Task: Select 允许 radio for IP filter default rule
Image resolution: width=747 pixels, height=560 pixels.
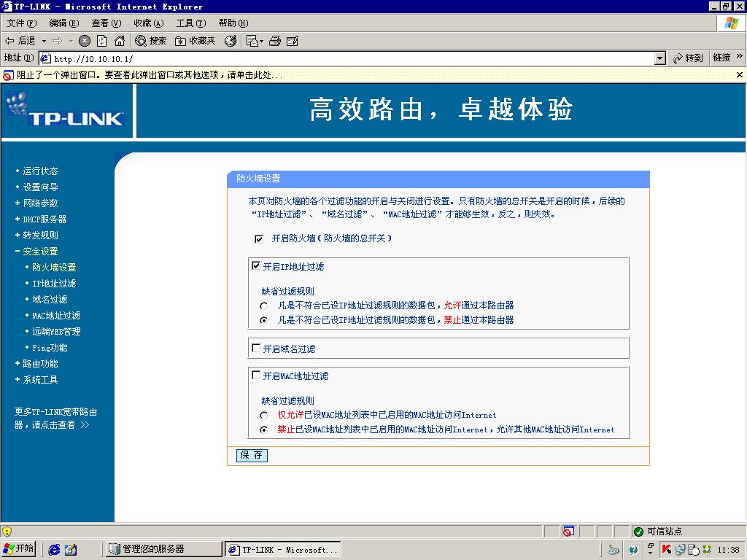Action: [x=264, y=306]
